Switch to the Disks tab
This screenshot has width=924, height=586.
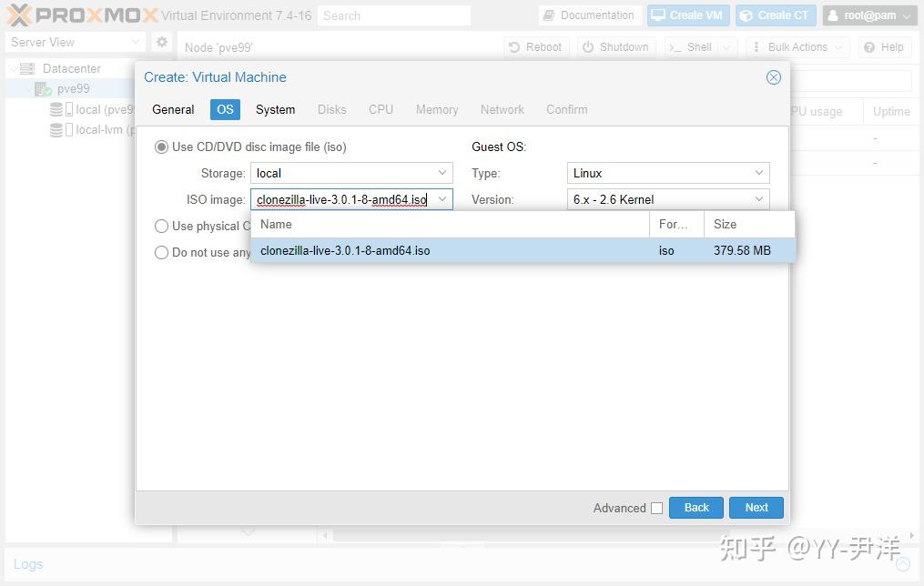331,109
